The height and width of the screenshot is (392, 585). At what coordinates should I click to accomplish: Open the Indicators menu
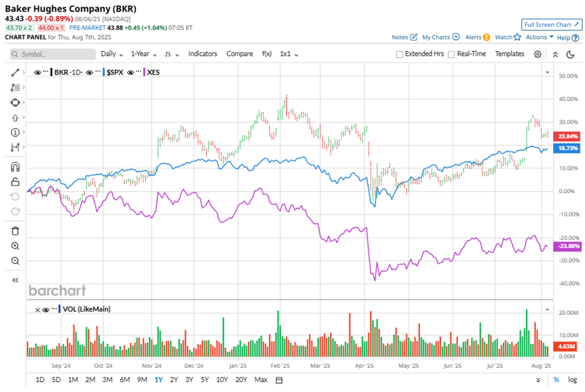tap(203, 54)
